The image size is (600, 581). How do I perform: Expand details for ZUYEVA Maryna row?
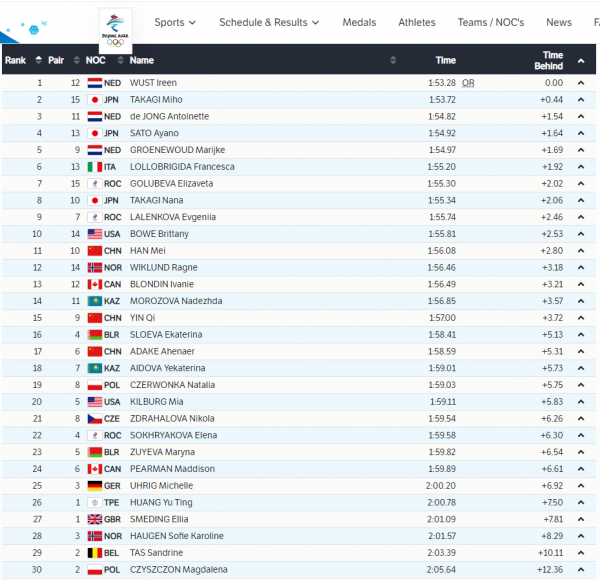click(x=581, y=452)
